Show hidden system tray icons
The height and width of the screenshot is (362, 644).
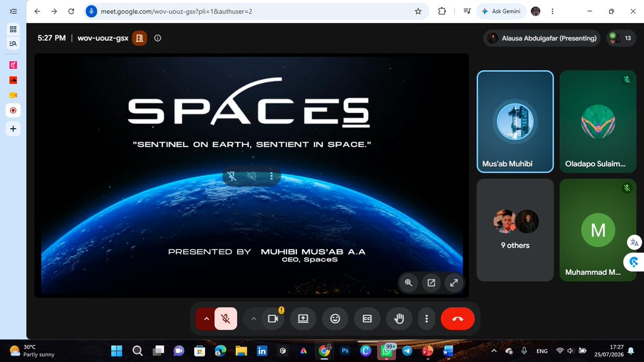coord(493,351)
